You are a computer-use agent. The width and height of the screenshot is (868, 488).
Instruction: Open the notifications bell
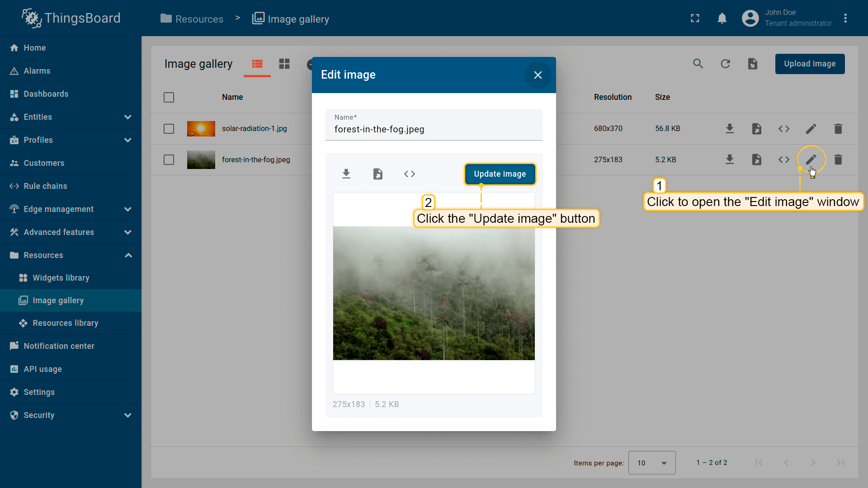pos(722,19)
